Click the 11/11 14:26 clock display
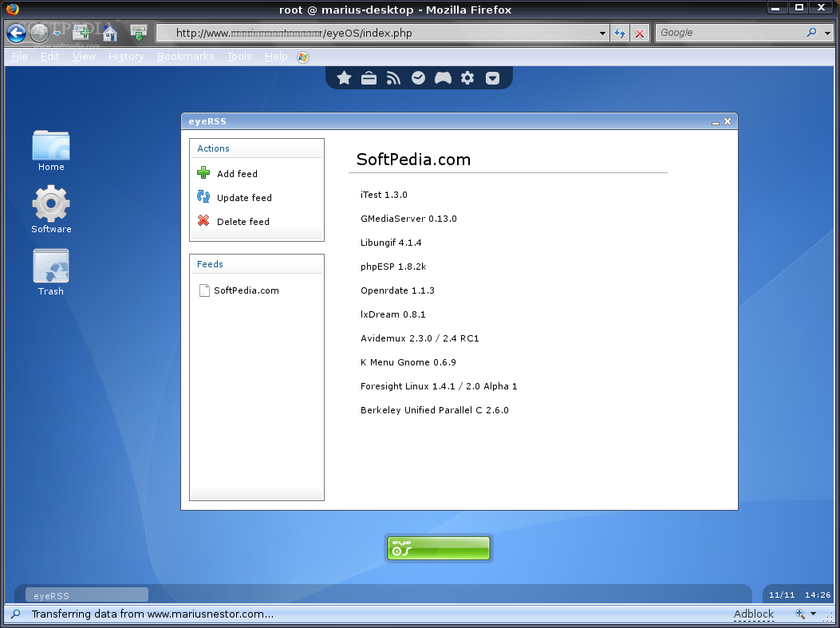The width and height of the screenshot is (840, 628). tap(799, 594)
